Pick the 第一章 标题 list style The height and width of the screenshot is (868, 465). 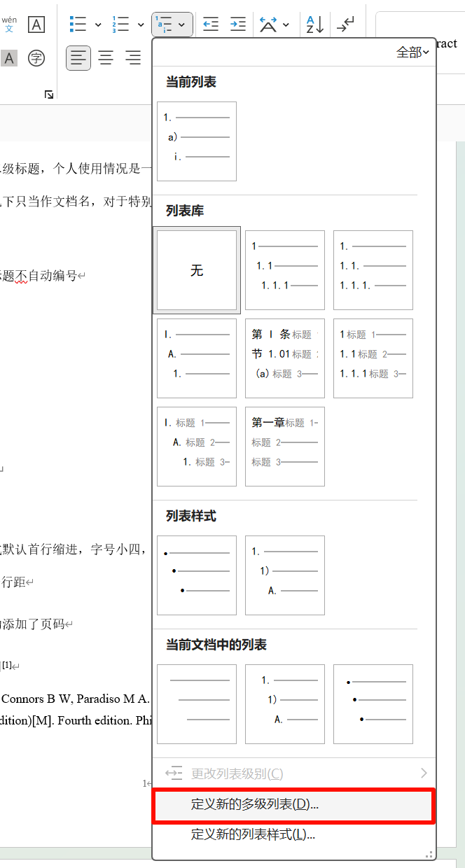click(x=285, y=447)
